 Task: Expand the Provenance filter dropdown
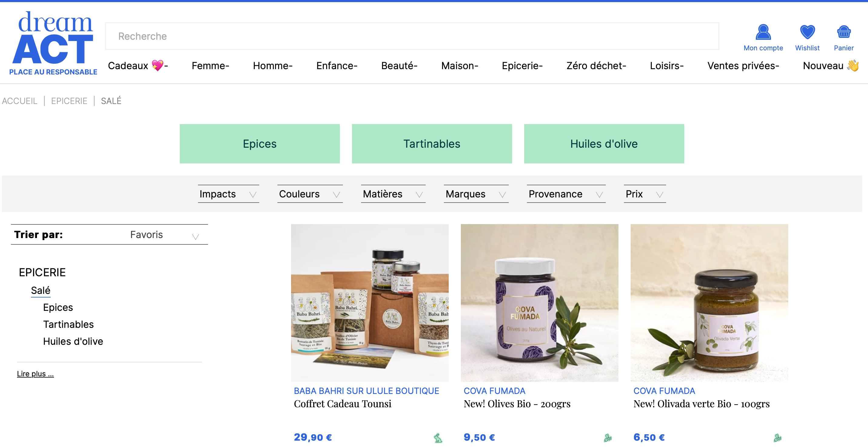[x=566, y=194]
